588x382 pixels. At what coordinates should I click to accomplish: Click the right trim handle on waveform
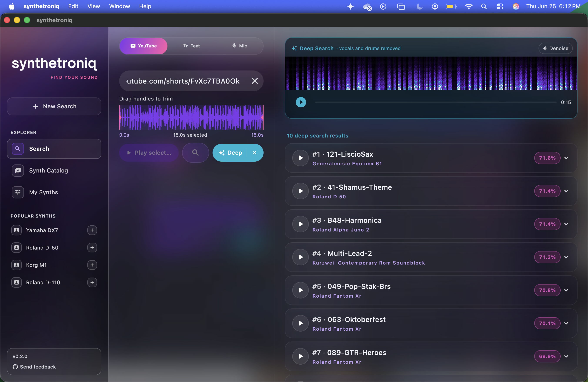pyautogui.click(x=263, y=118)
